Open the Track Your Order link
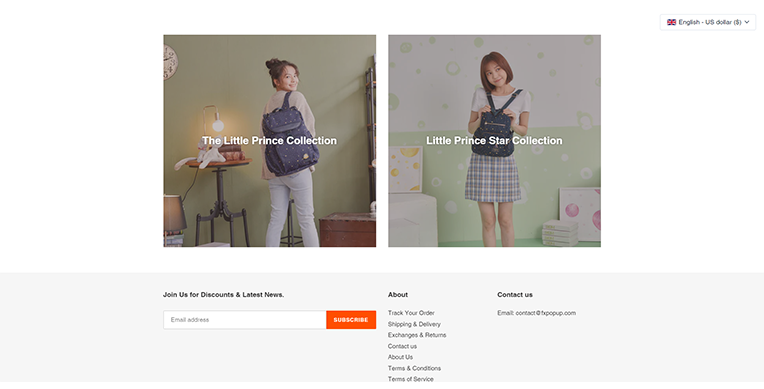This screenshot has height=389, width=764. pos(411,313)
